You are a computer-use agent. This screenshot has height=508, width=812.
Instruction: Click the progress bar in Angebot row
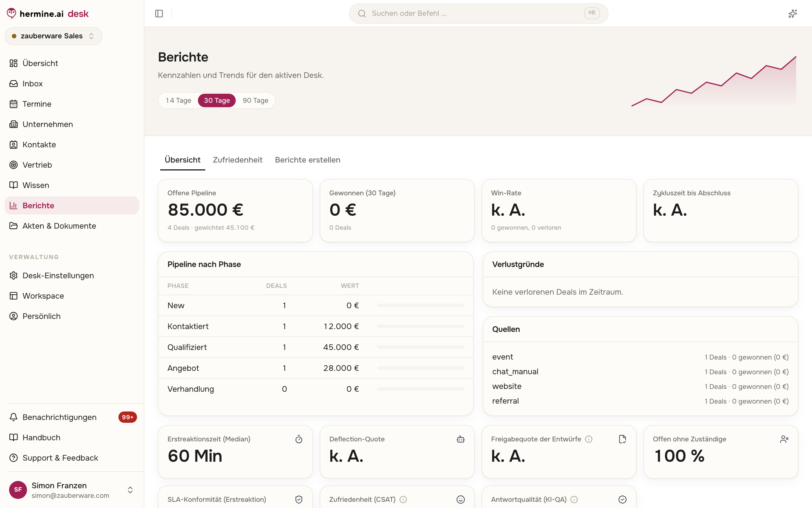(x=420, y=368)
